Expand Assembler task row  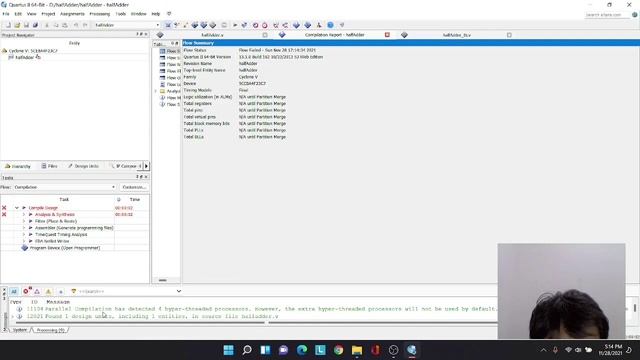pyautogui.click(x=23, y=228)
